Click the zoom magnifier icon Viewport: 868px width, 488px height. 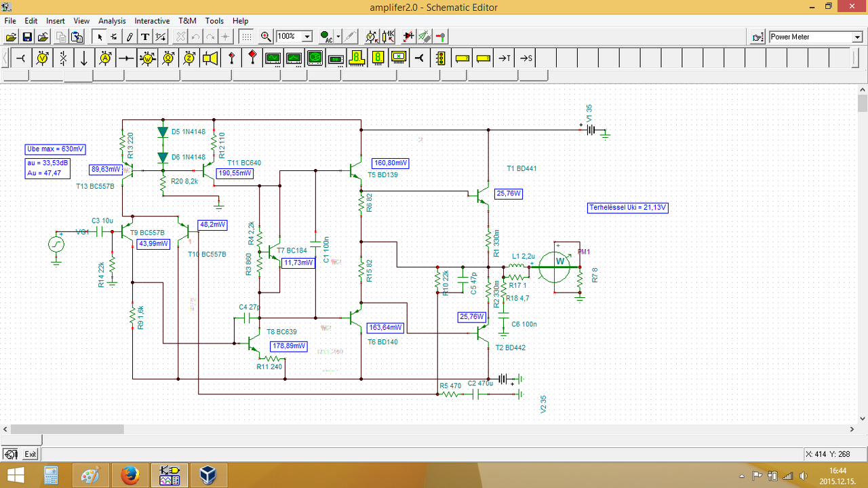point(266,37)
